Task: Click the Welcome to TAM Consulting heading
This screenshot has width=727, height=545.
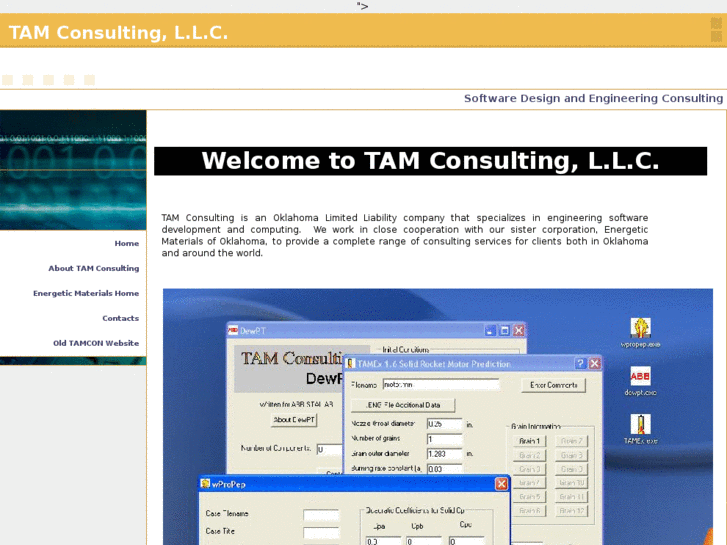Action: [x=430, y=161]
